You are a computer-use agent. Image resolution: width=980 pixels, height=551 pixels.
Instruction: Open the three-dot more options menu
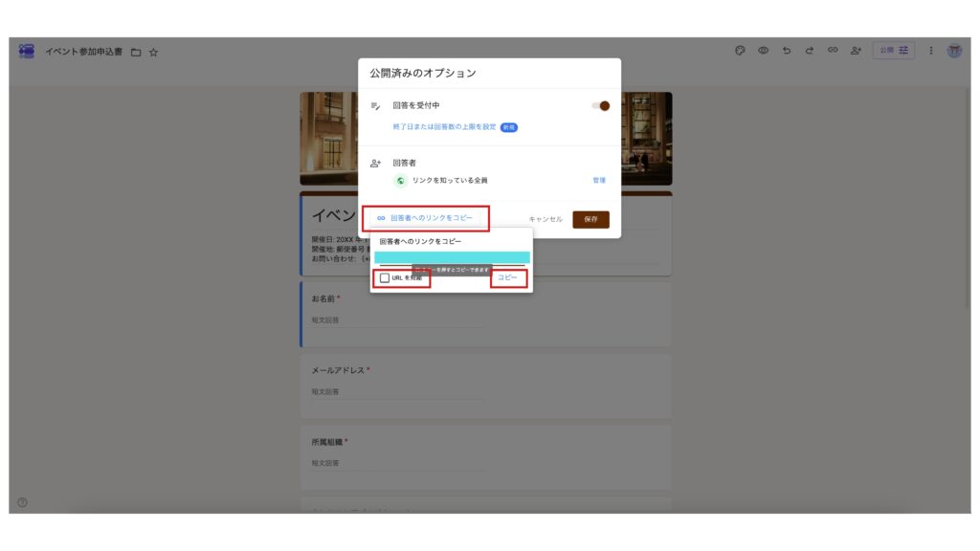pos(930,51)
